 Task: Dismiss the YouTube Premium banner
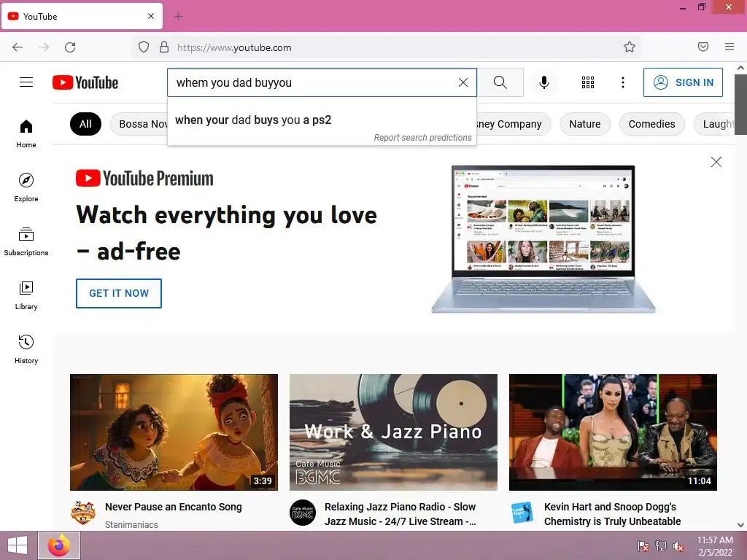pyautogui.click(x=716, y=162)
